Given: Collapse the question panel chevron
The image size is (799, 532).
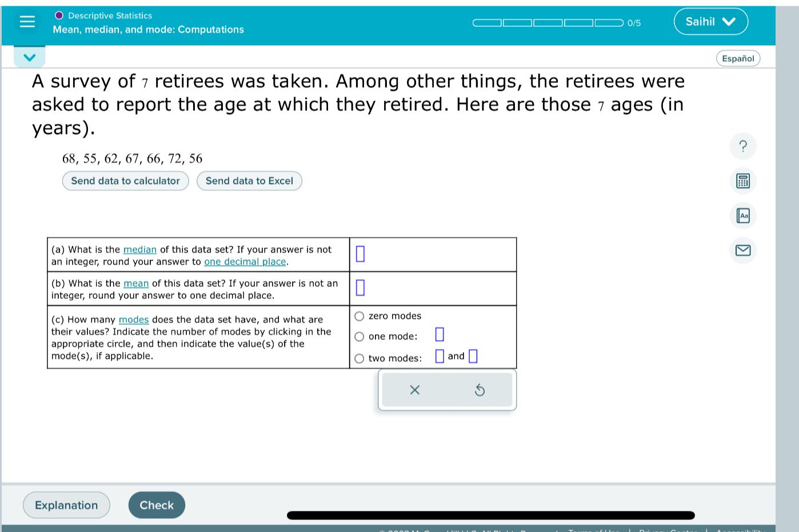Looking at the screenshot, I should pos(29,57).
